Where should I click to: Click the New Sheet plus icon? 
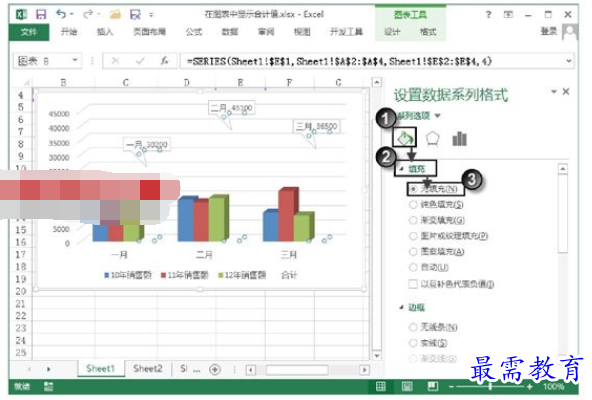[x=215, y=369]
